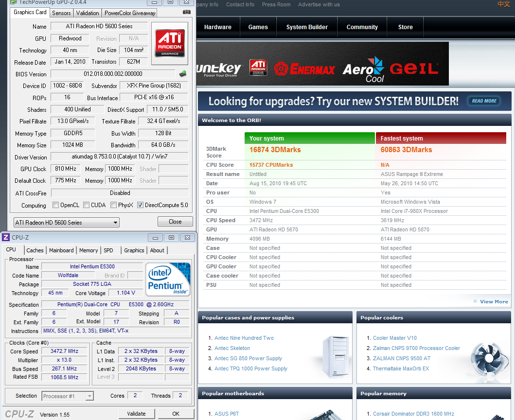Screen dimensions: 515x420
Task: Toggle the DirectCompute 5.0 checkbox
Action: pyautogui.click(x=140, y=205)
